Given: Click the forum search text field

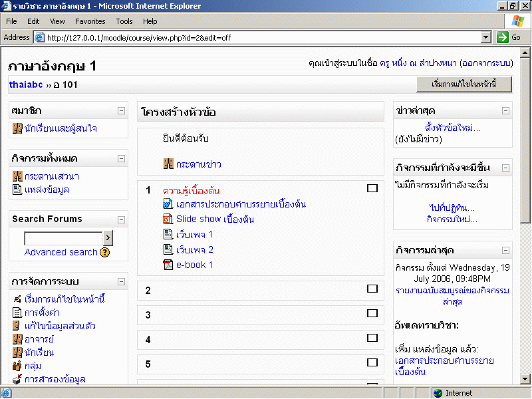Looking at the screenshot, I should [63, 239].
